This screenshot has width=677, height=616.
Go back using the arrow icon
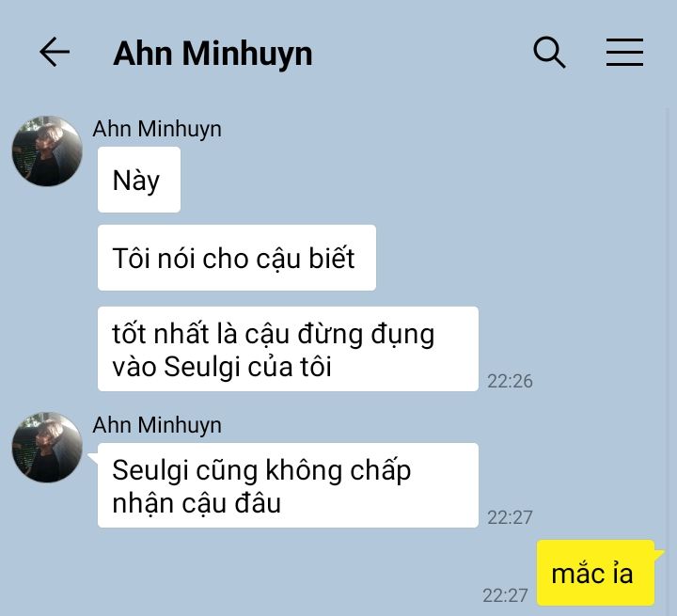point(55,52)
